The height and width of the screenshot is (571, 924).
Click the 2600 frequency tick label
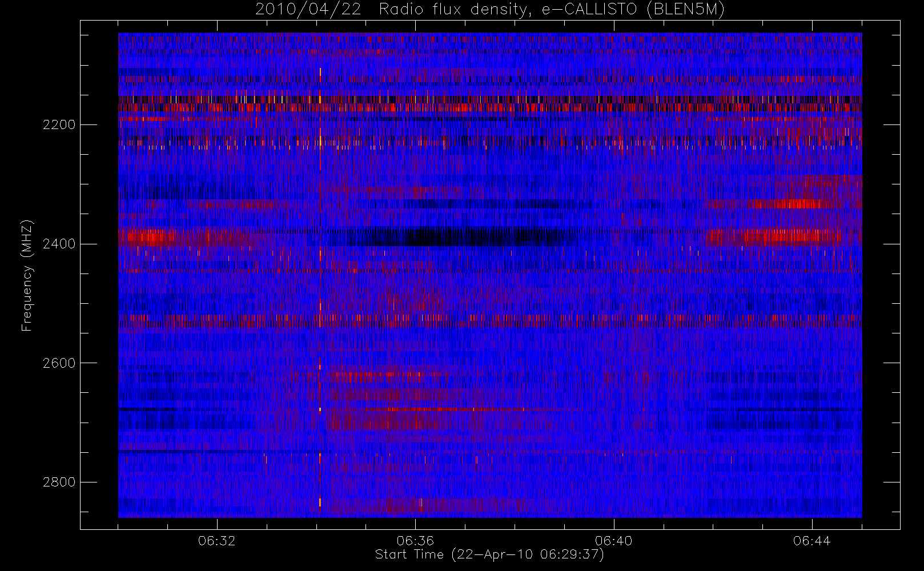tap(59, 363)
